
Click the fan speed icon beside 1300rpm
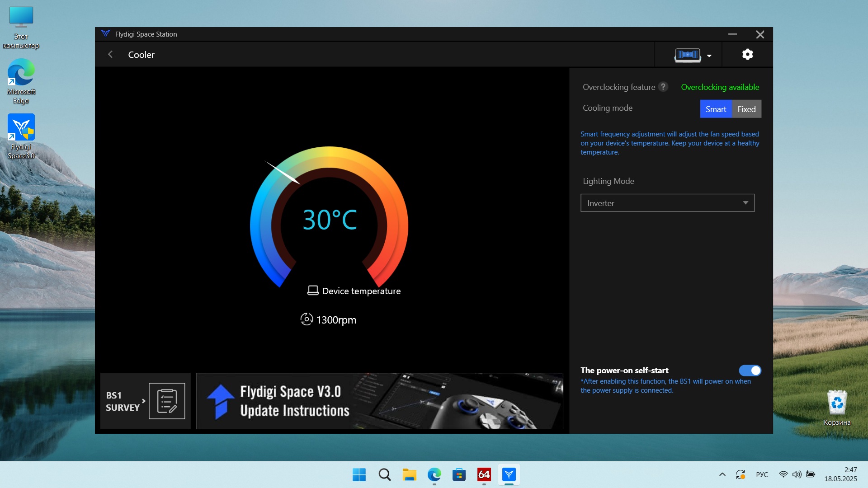[307, 319]
